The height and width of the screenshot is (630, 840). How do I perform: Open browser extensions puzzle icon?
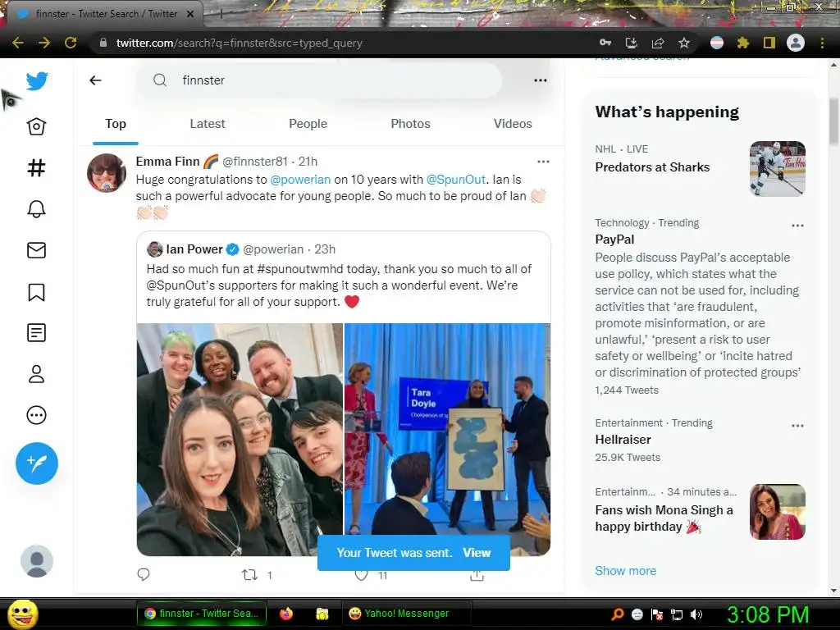742,43
